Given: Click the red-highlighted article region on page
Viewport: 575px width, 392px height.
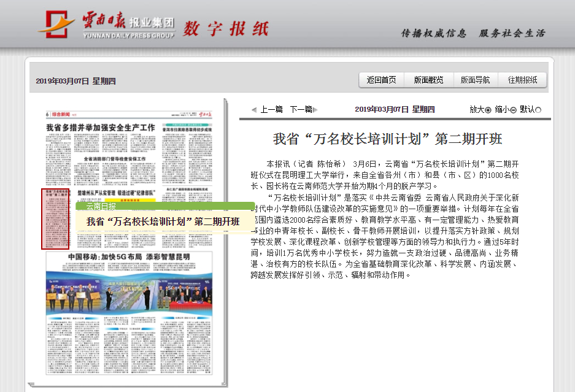Looking at the screenshot, I should click(54, 218).
